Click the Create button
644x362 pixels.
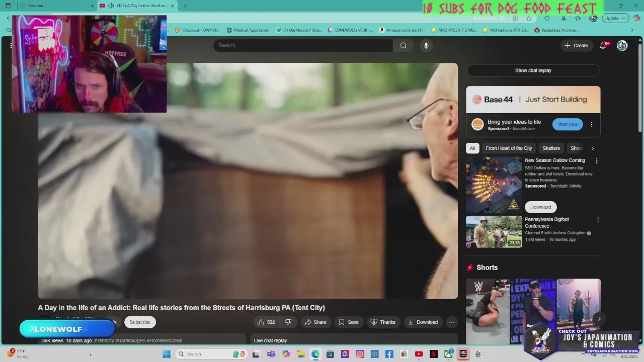(577, 45)
